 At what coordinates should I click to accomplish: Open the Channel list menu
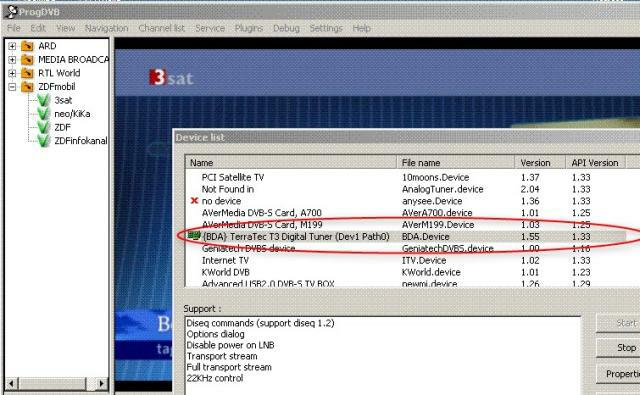coord(162,28)
